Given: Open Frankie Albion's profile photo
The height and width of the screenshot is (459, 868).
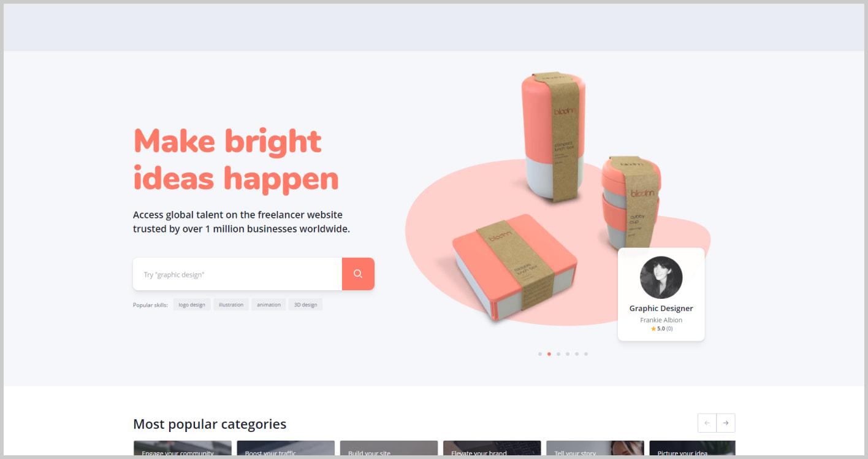Looking at the screenshot, I should coord(661,277).
